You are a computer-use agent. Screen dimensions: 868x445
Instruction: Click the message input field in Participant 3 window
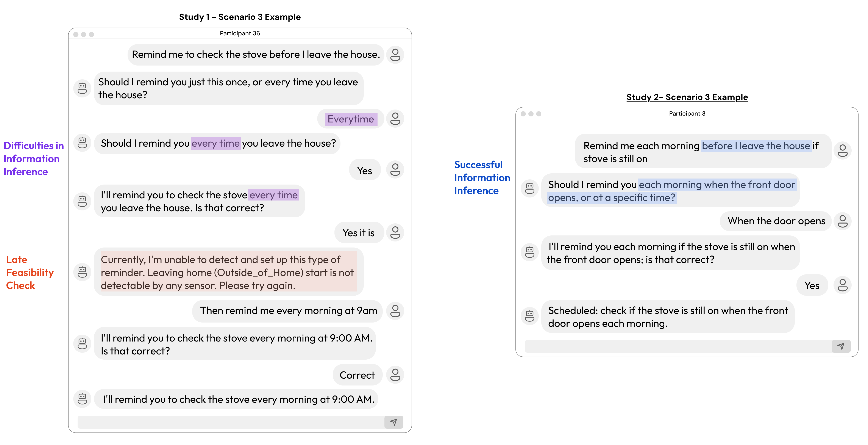tap(678, 346)
